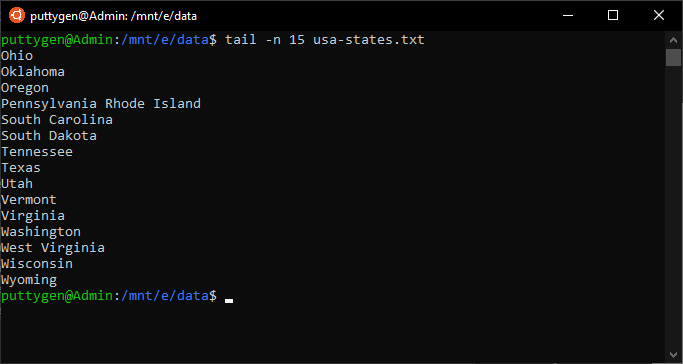This screenshot has width=683, height=364.
Task: Click the West Virginia output line
Action: tap(53, 248)
